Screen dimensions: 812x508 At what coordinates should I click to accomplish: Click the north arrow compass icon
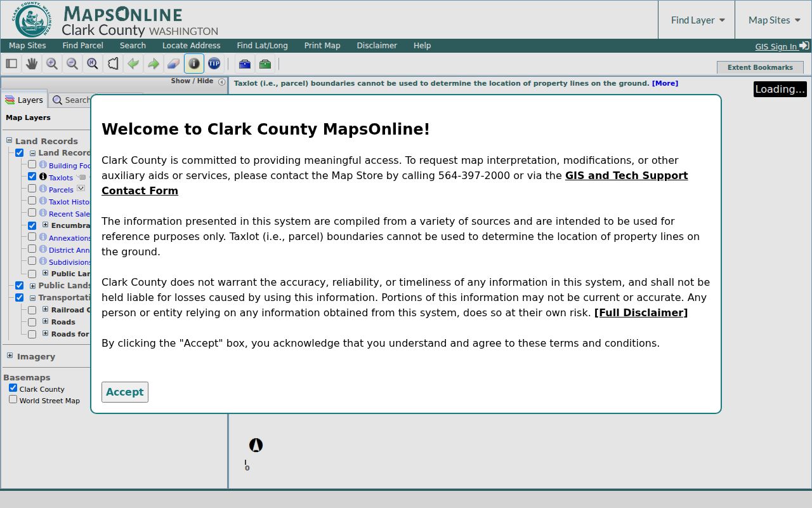[x=256, y=445]
